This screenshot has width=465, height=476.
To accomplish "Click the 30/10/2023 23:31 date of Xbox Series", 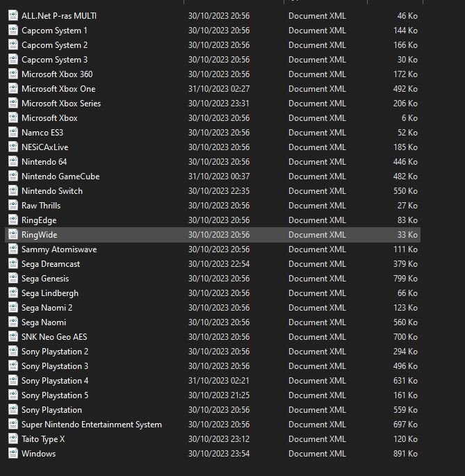I will pos(219,104).
